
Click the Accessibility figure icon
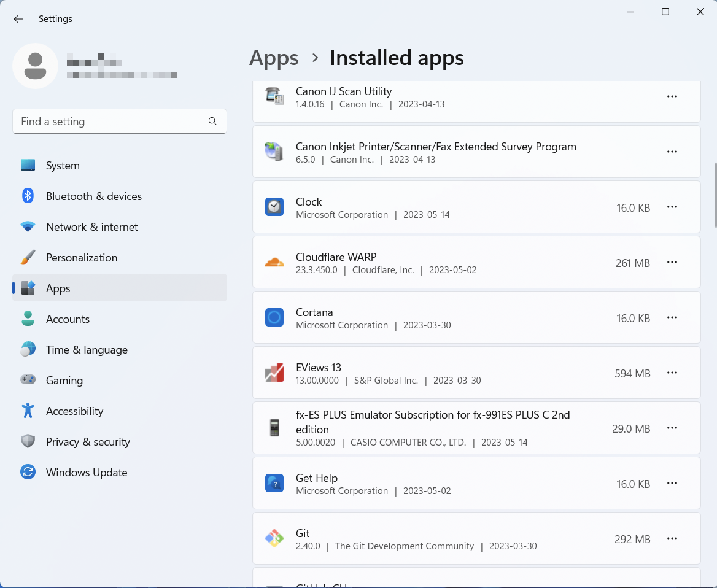coord(28,411)
